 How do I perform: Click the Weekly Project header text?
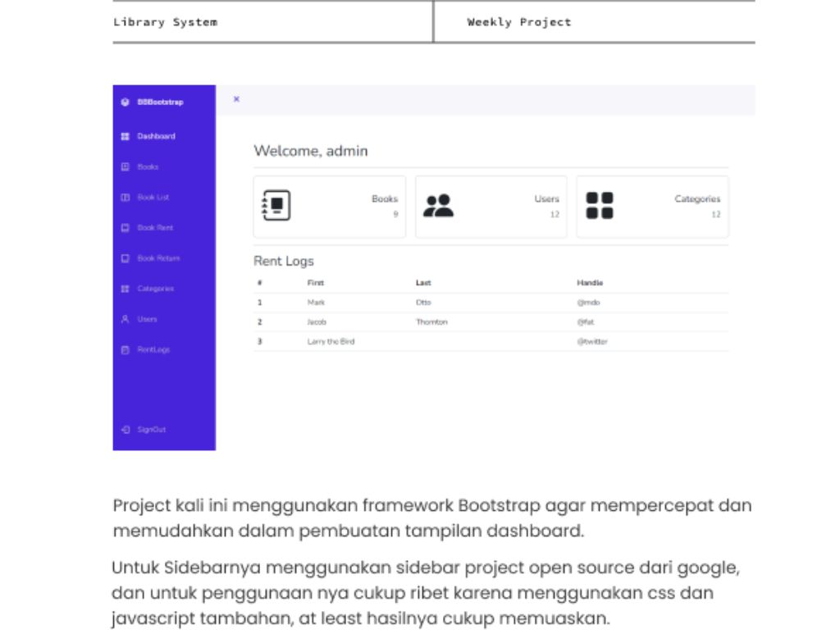tap(519, 22)
